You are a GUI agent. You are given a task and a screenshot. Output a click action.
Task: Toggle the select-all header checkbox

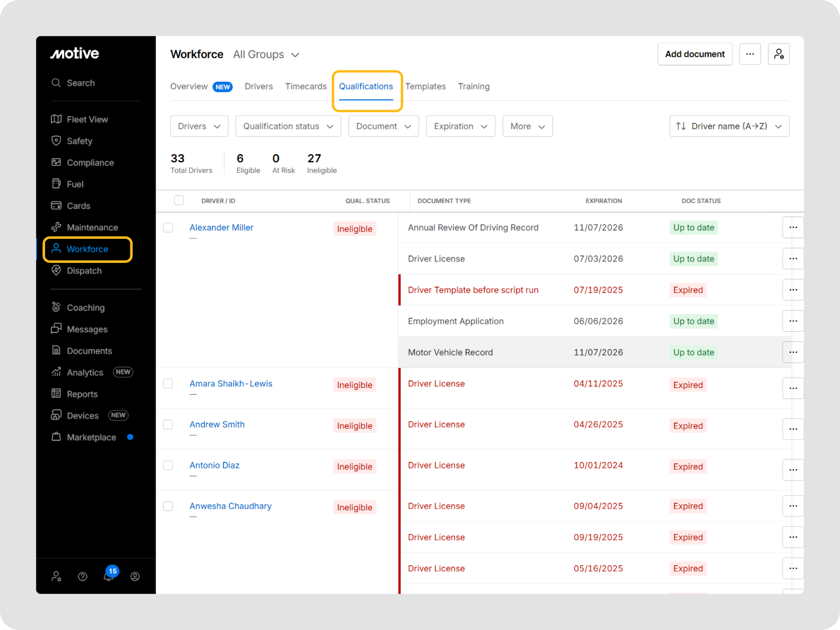click(x=179, y=201)
